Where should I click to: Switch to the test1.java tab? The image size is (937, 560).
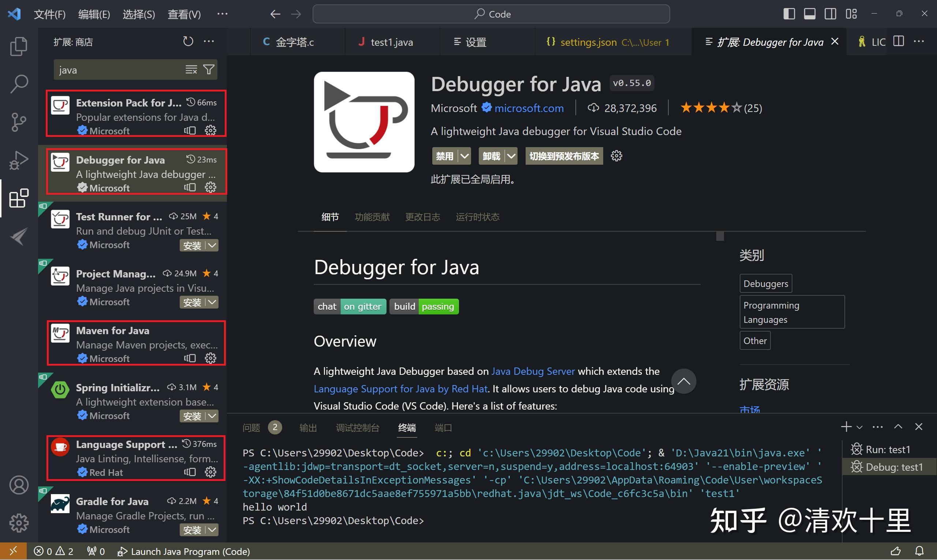(391, 42)
